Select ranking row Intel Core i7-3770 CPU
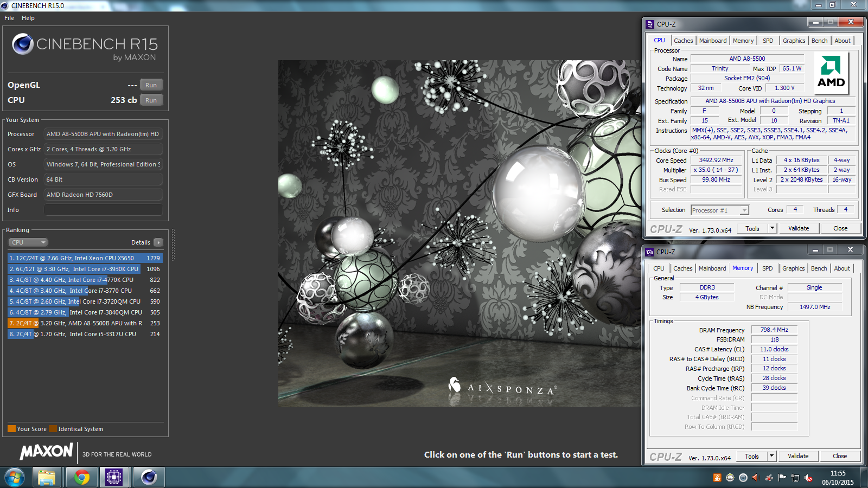The width and height of the screenshot is (868, 488). coord(85,291)
